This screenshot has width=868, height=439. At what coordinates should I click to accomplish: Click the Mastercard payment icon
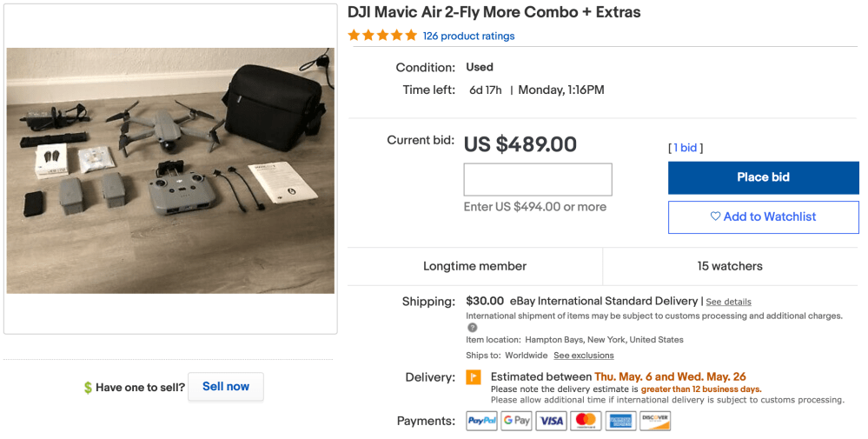586,421
